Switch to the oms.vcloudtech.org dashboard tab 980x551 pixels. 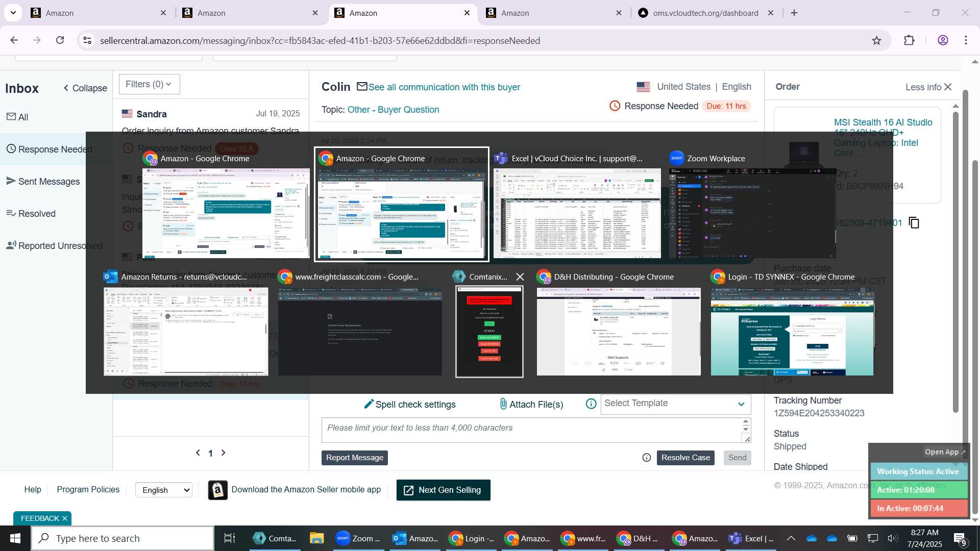[x=705, y=13]
